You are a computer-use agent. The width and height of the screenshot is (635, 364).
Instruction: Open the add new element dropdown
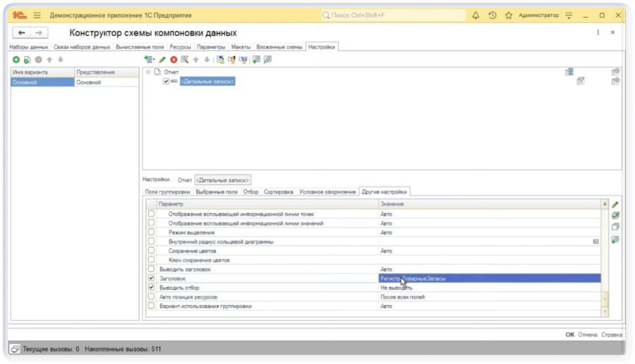(x=149, y=60)
